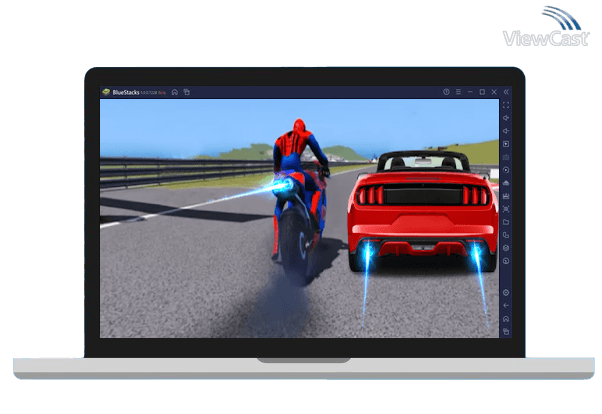Open the multi-instance windows icon in title bar
Viewport: 602px width, 414px height.
tap(187, 92)
